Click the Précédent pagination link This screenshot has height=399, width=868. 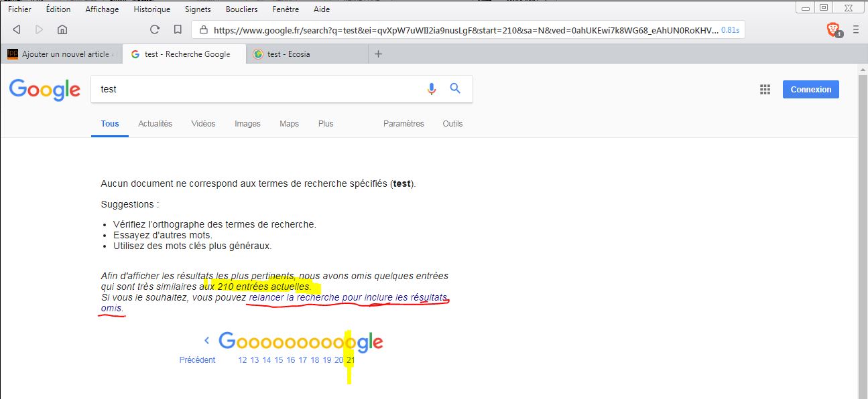(197, 360)
